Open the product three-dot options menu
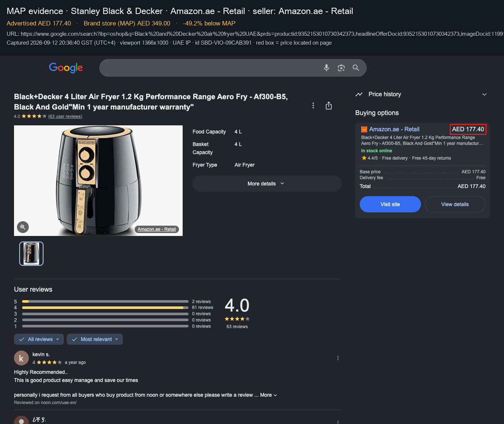 click(313, 105)
